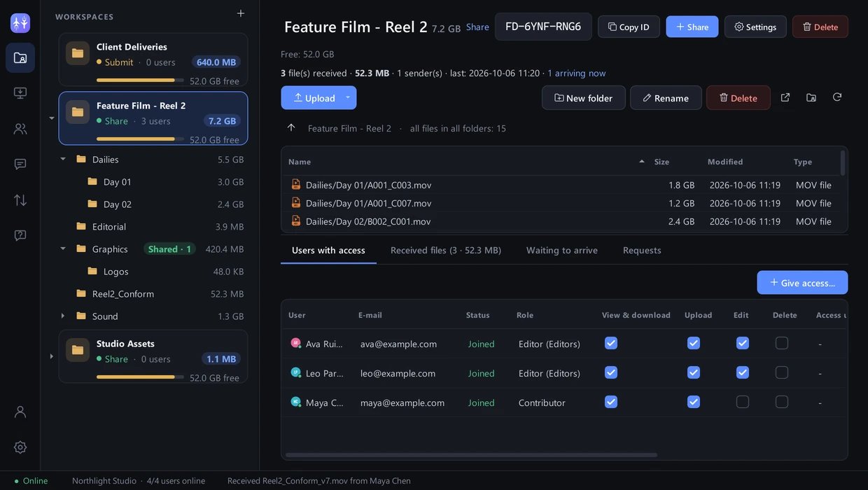
Task: Enable Delete permission for Leo
Action: (x=782, y=372)
